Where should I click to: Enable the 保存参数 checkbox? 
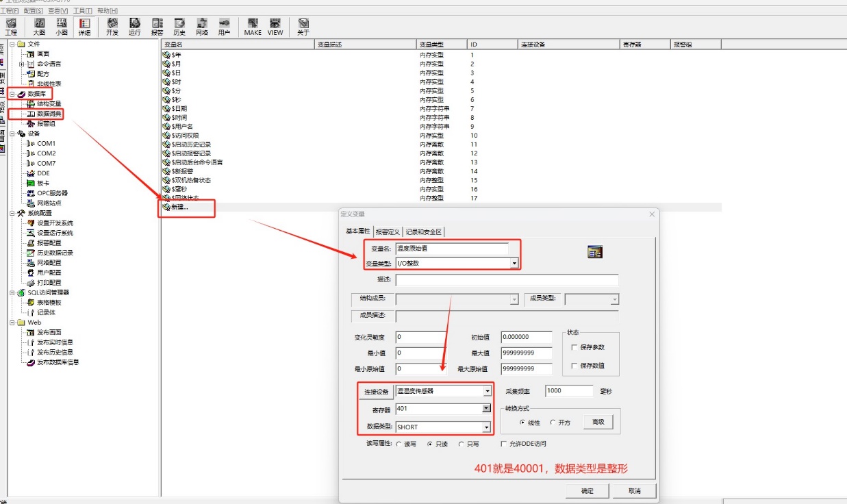pyautogui.click(x=574, y=347)
